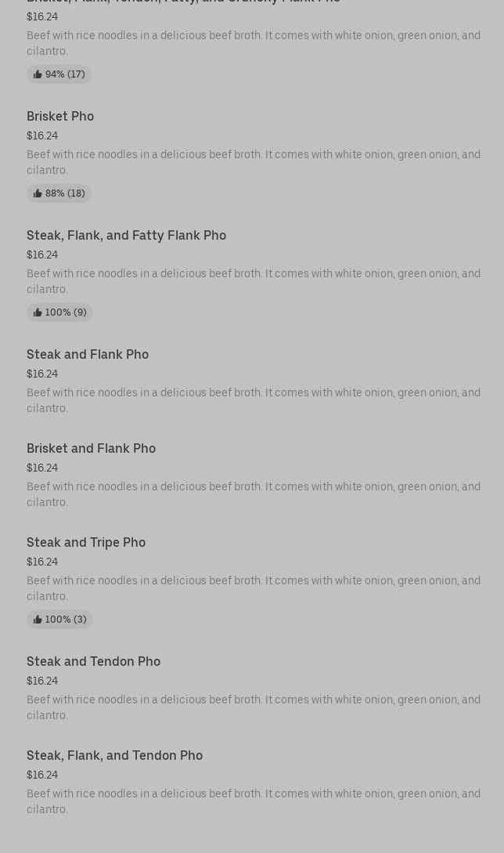
Task: Click the 94% (17) rating thumbs-up icon
Action: click(x=38, y=74)
